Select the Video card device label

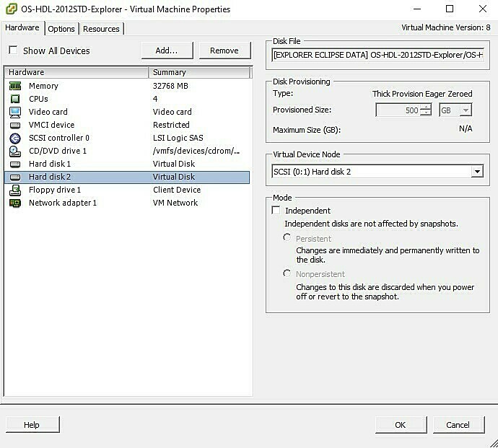[x=48, y=112]
